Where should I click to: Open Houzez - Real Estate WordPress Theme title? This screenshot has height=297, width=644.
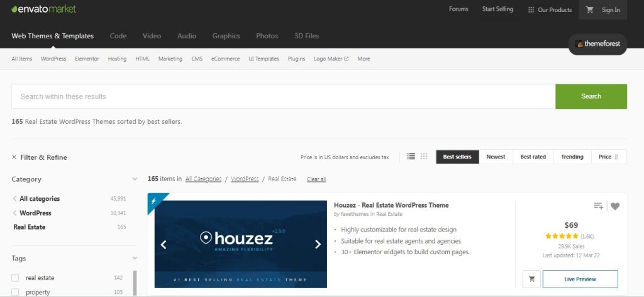coord(391,205)
